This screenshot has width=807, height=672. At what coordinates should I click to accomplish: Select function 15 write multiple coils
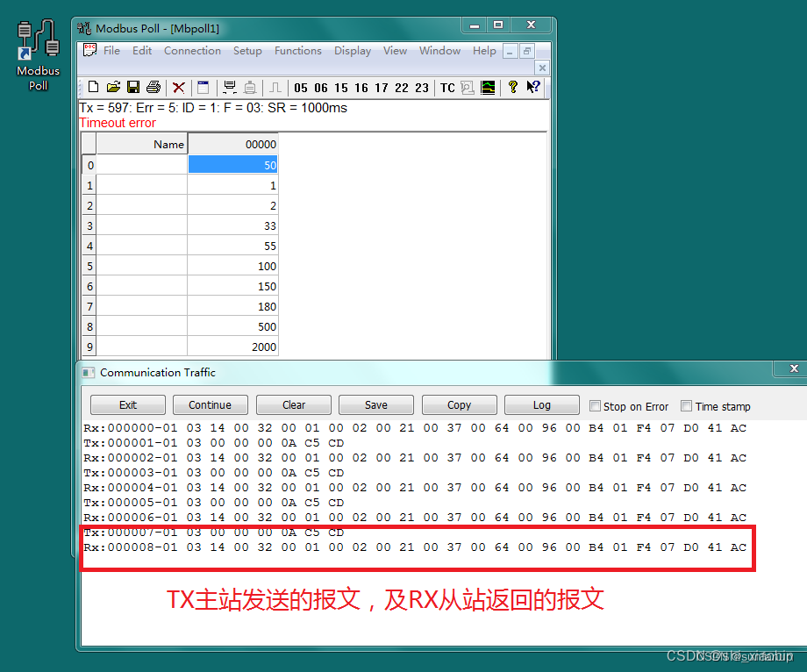point(340,88)
